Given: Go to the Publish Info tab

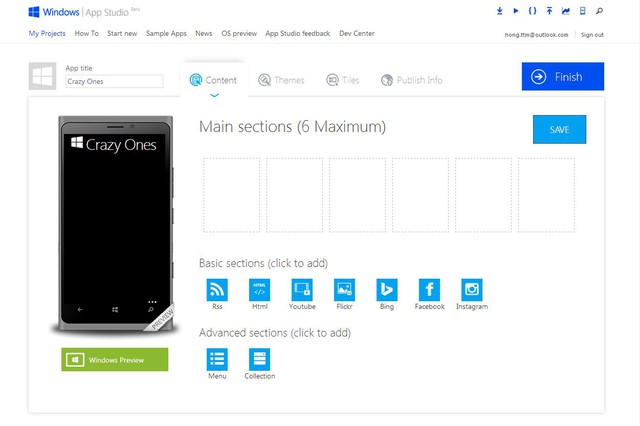Looking at the screenshot, I should click(x=412, y=80).
